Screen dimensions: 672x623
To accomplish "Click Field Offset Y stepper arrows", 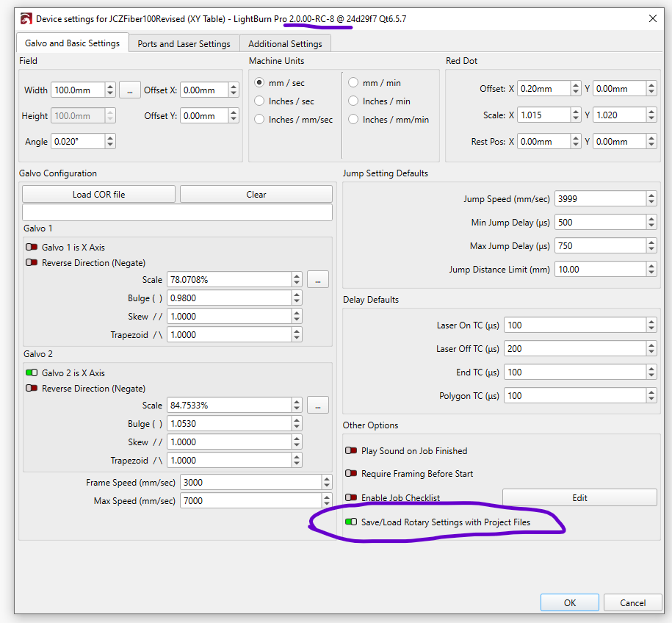I will 234,116.
